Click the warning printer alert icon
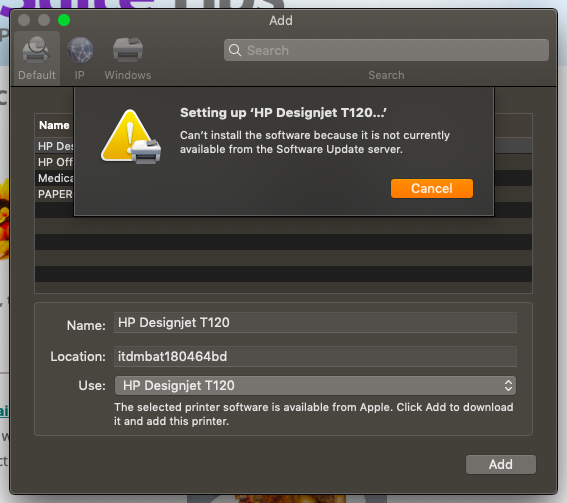The width and height of the screenshot is (567, 503). (131, 137)
